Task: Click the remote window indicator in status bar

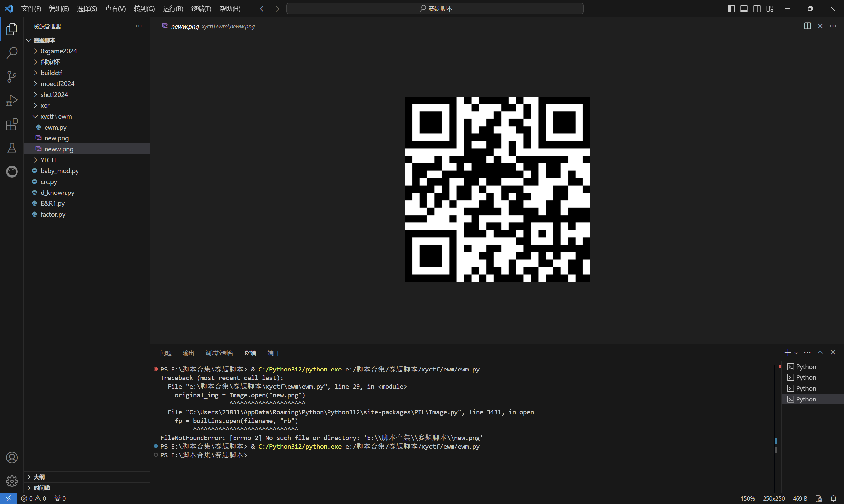Action: point(8,499)
